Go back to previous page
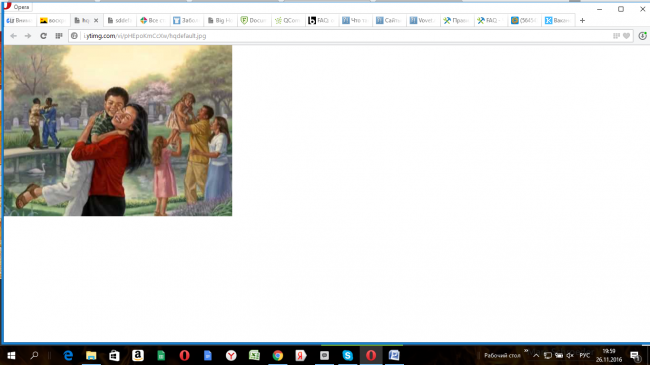This screenshot has height=365, width=650. (x=14, y=36)
